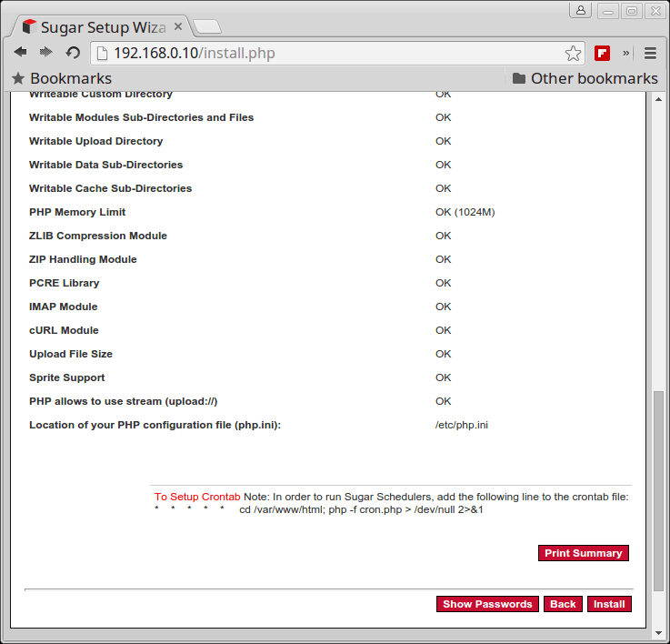Click the vertical scrollbar thumb

(x=658, y=491)
